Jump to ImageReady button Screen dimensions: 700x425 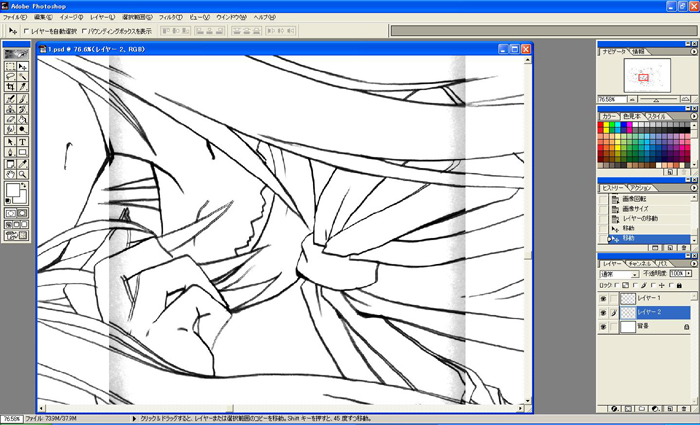17,235
